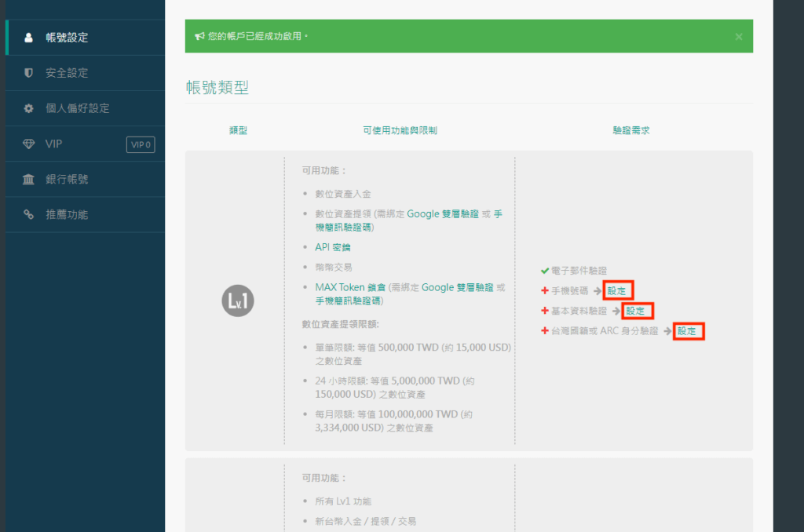Click the VIP 0 badge
Viewport: 804px width, 532px height.
click(x=141, y=144)
